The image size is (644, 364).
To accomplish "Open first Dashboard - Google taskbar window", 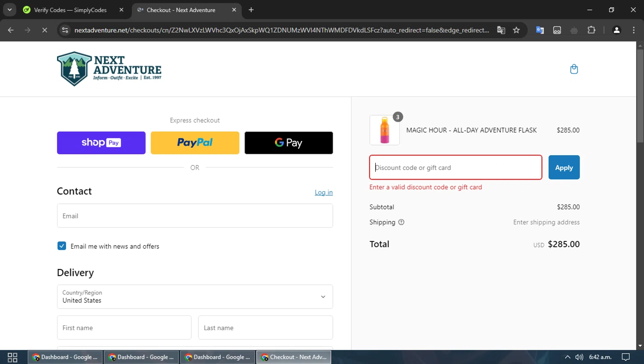I will coord(65,357).
